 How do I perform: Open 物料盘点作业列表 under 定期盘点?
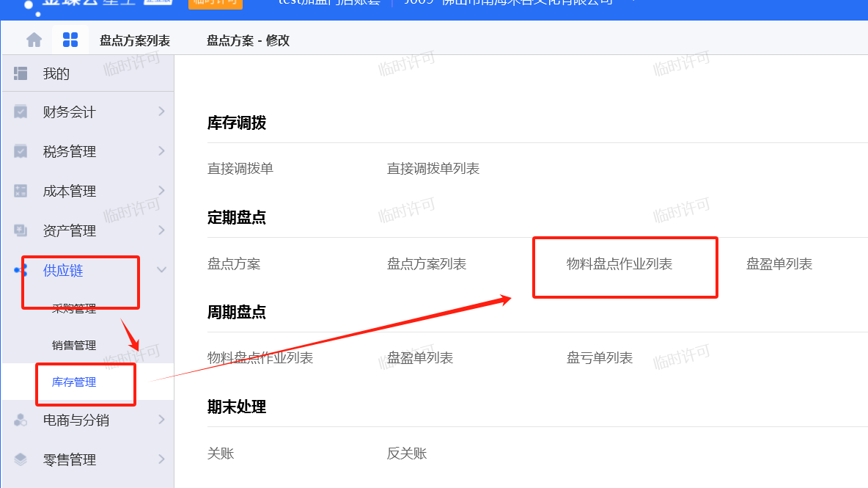(x=619, y=263)
